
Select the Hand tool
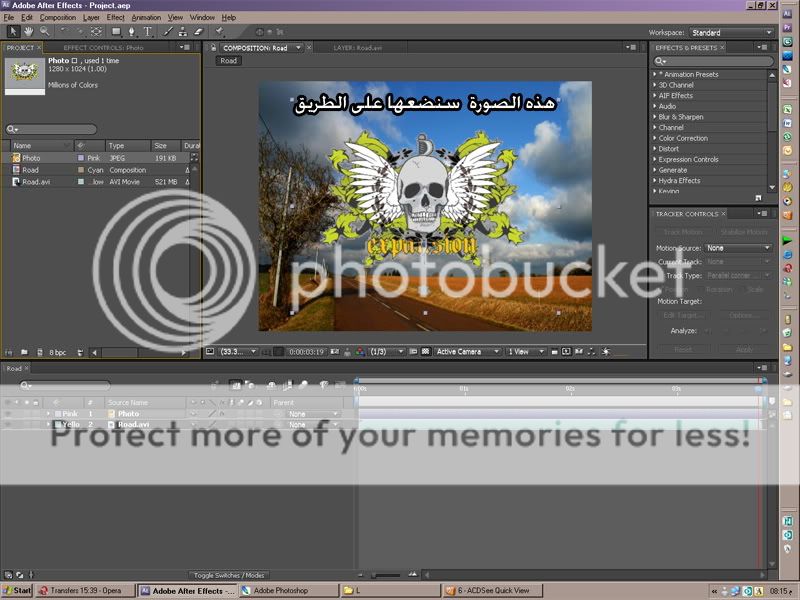(x=29, y=32)
